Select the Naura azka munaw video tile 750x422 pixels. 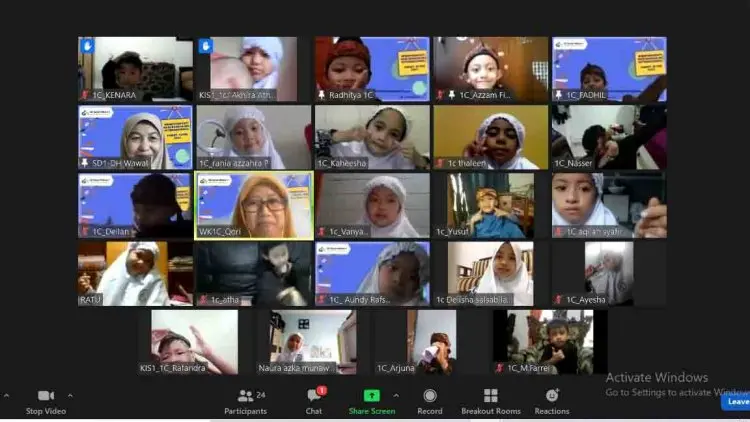(313, 342)
